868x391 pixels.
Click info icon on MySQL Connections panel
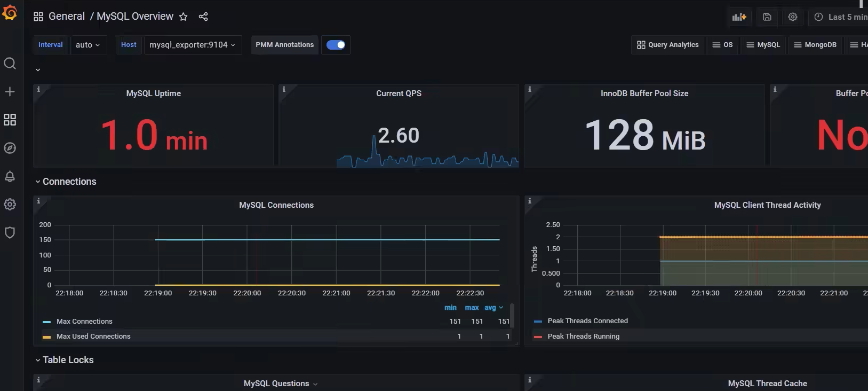[38, 201]
